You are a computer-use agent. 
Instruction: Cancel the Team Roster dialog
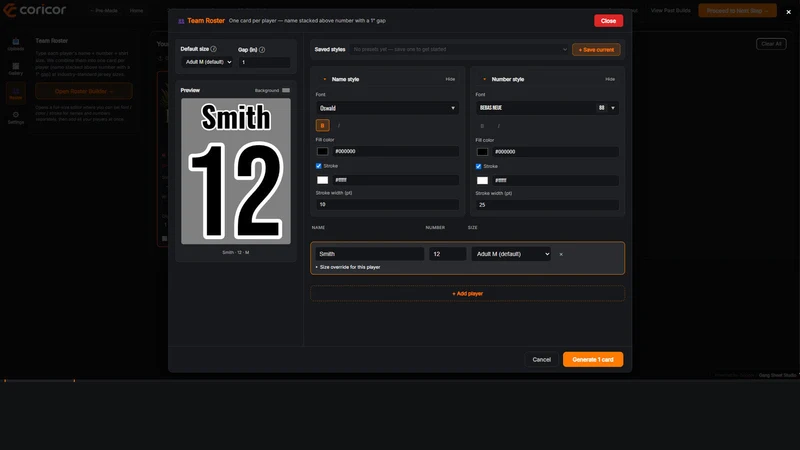541,360
